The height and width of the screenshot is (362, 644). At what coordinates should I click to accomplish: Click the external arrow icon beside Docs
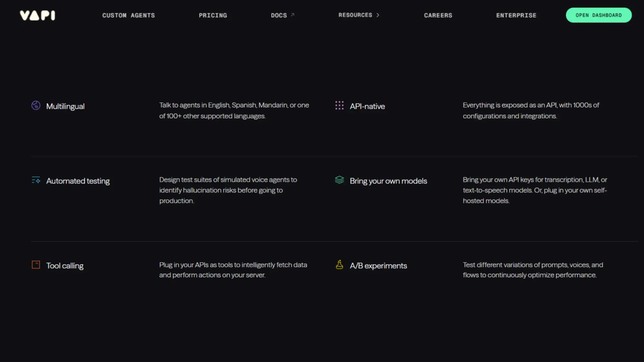coord(293,15)
